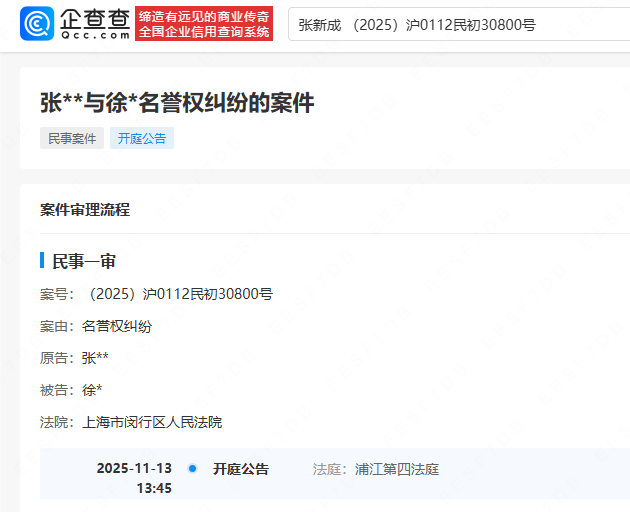Click the blue bar marker beside 民事一审
The height and width of the screenshot is (512, 630).
[x=42, y=261]
